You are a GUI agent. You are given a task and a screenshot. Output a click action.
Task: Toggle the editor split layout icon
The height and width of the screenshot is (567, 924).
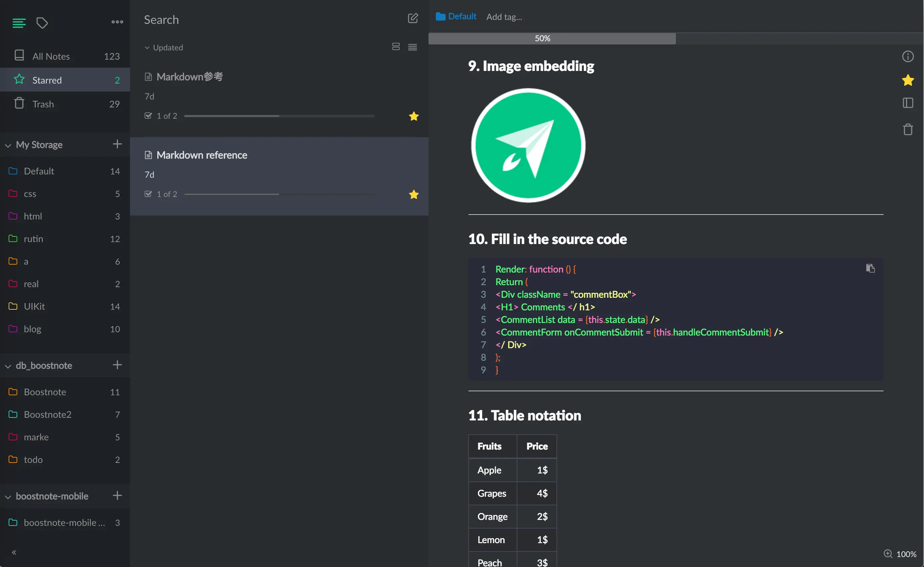point(907,103)
